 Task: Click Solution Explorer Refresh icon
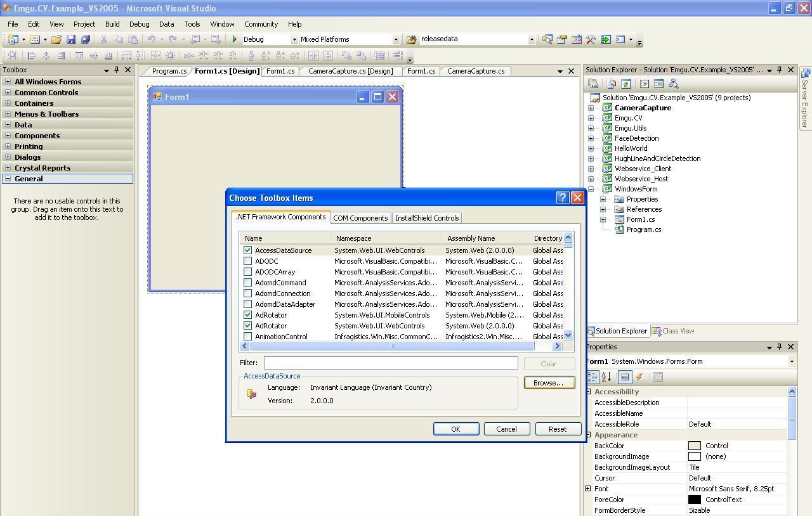tap(625, 84)
